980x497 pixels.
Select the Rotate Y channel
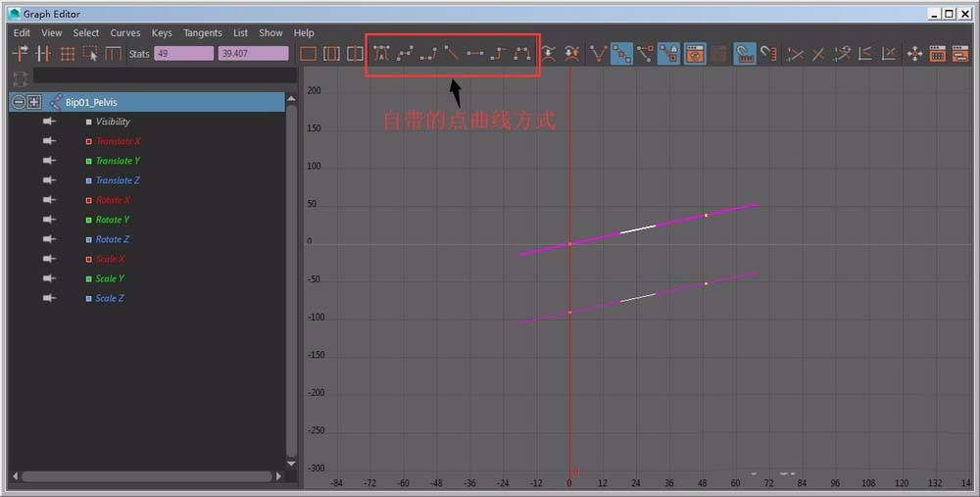113,220
